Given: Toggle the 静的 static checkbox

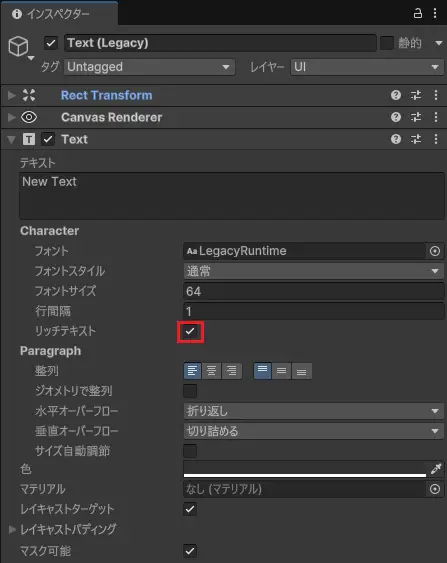Looking at the screenshot, I should click(x=387, y=43).
